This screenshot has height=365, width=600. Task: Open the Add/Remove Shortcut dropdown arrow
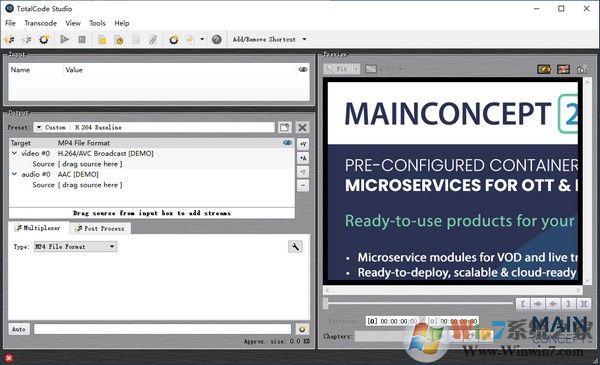[x=305, y=39]
